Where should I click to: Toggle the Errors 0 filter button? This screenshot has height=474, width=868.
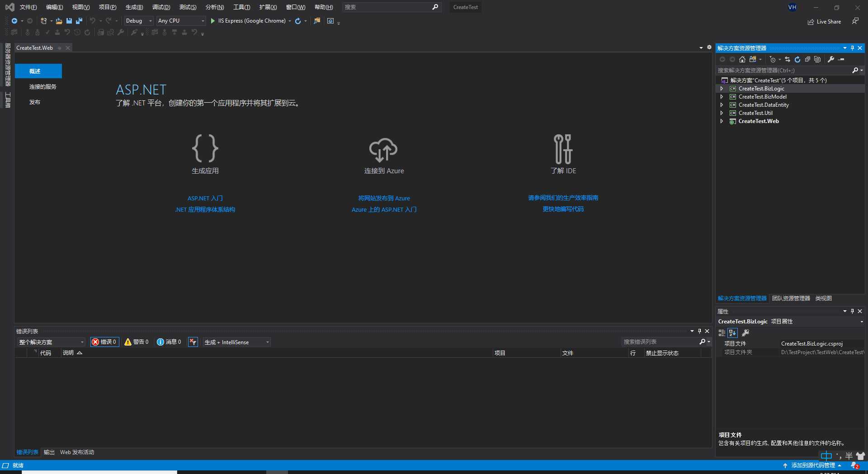click(x=104, y=342)
